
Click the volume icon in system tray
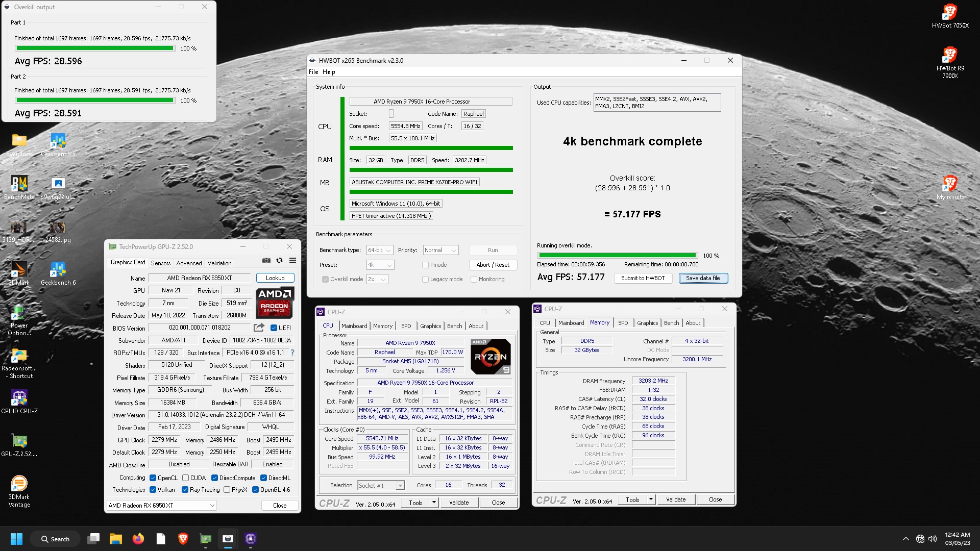click(933, 539)
